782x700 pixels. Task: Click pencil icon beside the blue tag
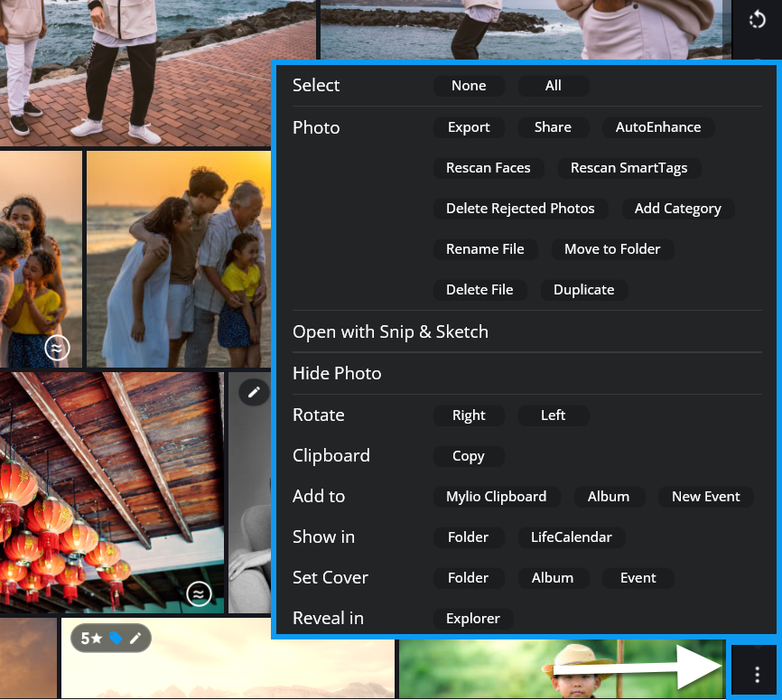135,639
